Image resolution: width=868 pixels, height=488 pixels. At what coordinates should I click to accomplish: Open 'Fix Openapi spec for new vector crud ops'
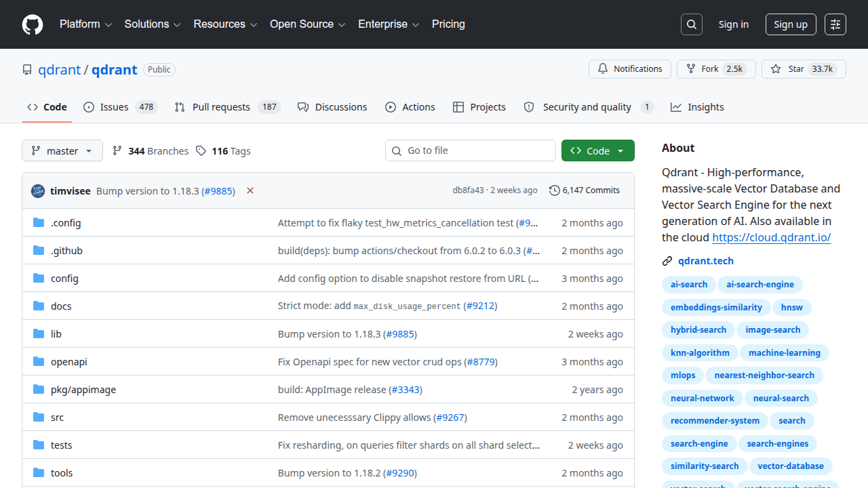(x=370, y=362)
